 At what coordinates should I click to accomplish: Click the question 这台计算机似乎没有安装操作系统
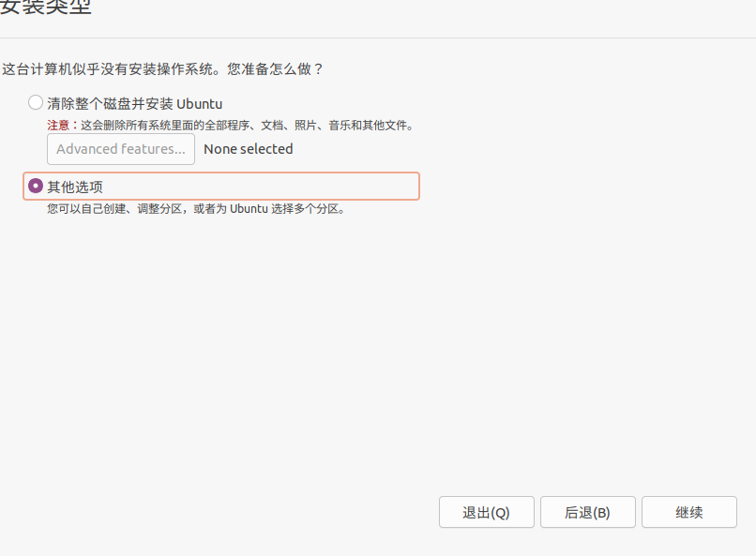pos(162,69)
